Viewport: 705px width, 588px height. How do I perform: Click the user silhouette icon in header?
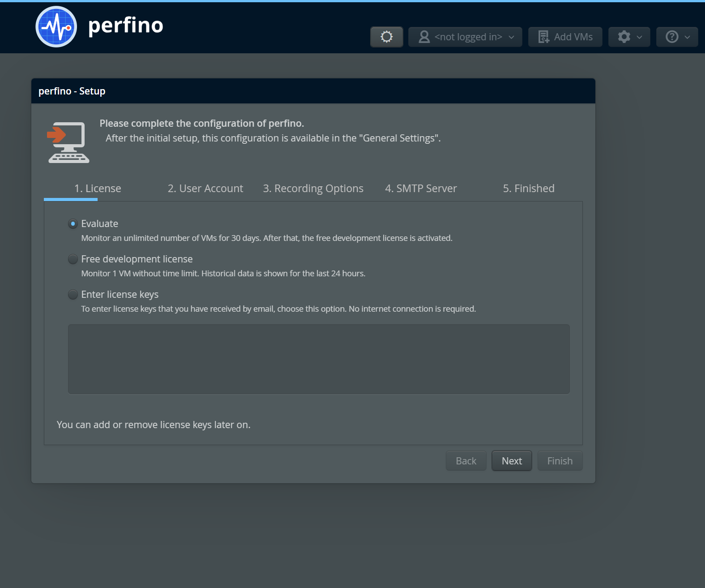pyautogui.click(x=424, y=37)
